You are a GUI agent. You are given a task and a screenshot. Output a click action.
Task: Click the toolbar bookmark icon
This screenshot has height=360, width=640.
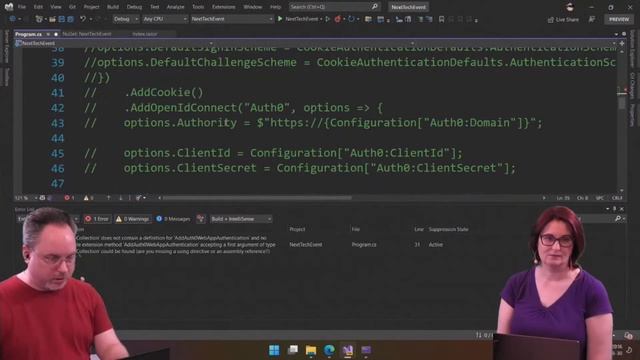(x=441, y=19)
